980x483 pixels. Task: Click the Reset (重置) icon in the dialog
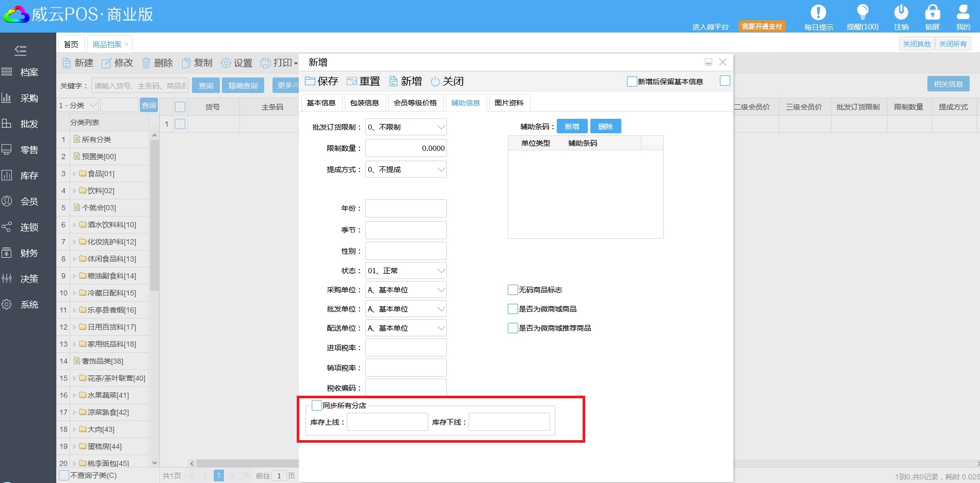352,81
